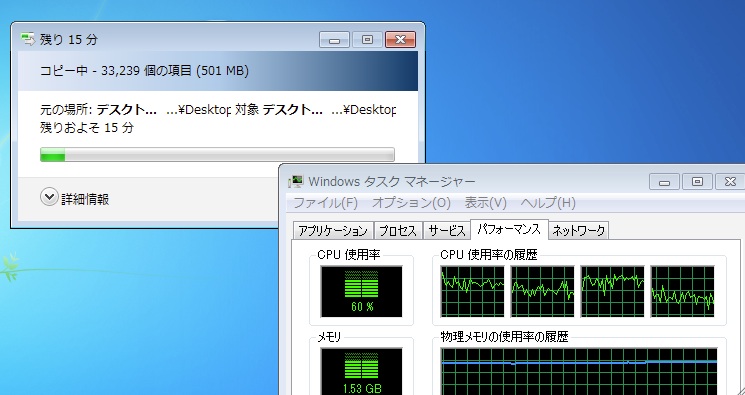Click the 物理メモリの使用率の履歴 graph
745x395 pixels.
tap(579, 371)
